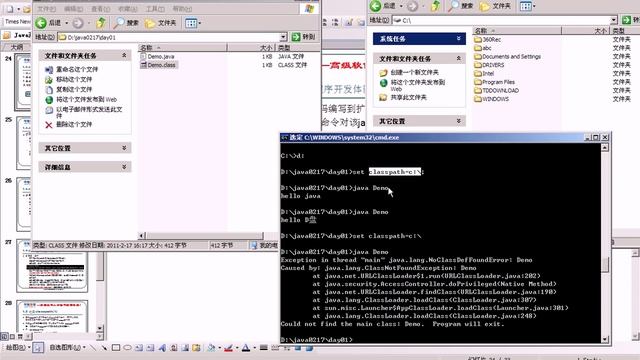Open address dropdown of D:\java0217\day01 bar
The image size is (640, 360).
(x=283, y=37)
